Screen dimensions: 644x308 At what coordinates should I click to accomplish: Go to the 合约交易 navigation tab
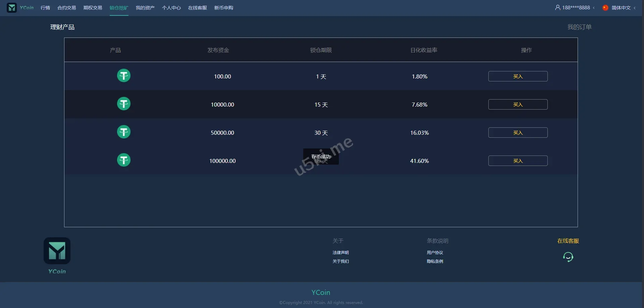[66, 8]
